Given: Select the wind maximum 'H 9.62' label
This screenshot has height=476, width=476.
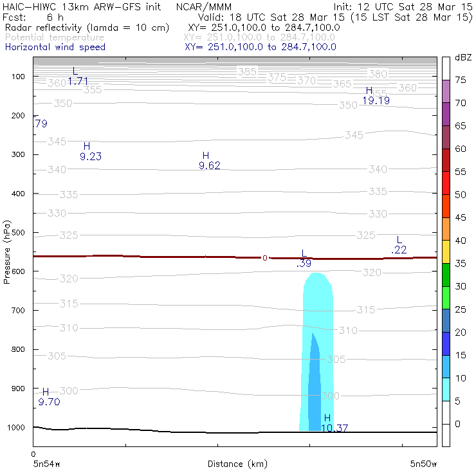Looking at the screenshot, I should click(210, 161).
